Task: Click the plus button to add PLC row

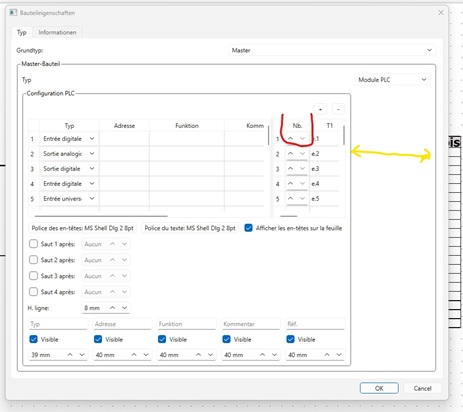Action: coord(320,109)
